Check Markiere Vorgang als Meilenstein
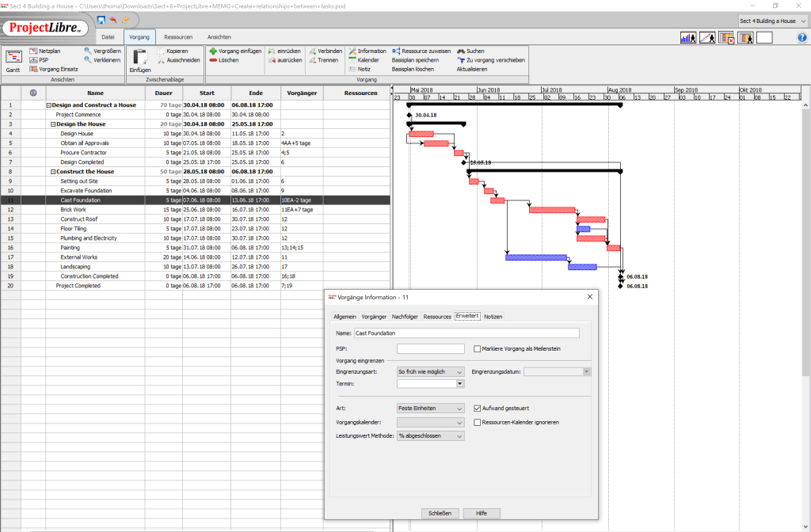811x532 pixels. coord(477,348)
